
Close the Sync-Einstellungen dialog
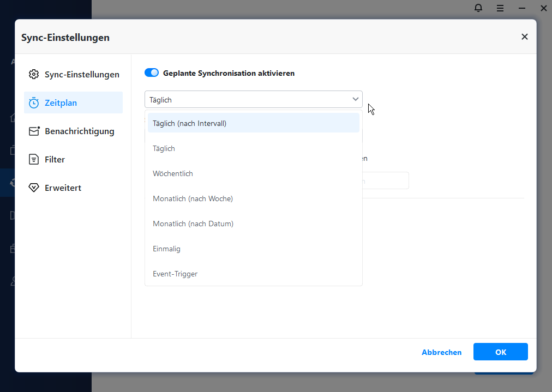point(525,37)
